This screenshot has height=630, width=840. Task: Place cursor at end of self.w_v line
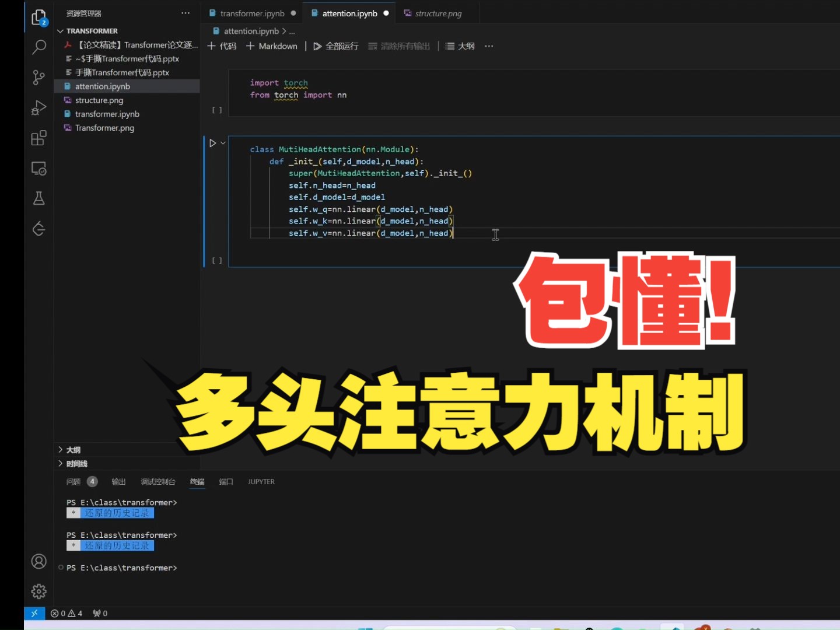tap(454, 233)
